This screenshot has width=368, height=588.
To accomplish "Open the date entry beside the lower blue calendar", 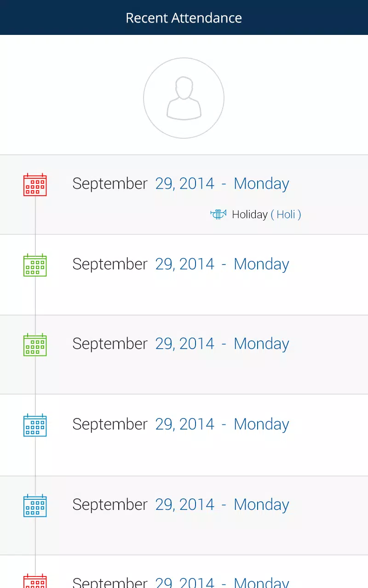I will (x=181, y=504).
